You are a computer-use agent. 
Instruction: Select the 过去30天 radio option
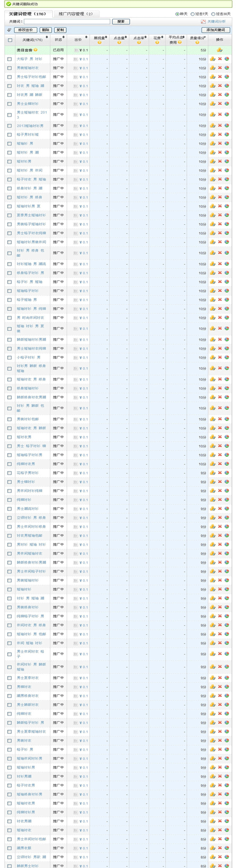[x=213, y=14]
